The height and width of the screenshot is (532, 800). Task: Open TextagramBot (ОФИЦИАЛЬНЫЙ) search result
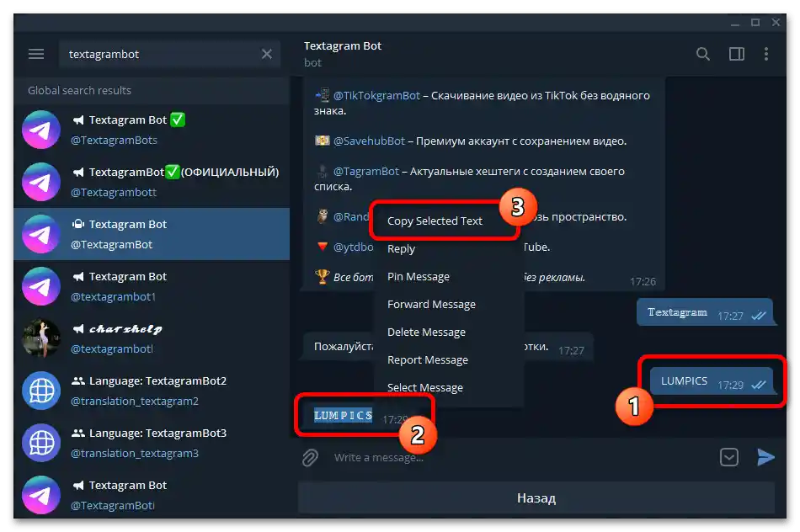tap(152, 182)
